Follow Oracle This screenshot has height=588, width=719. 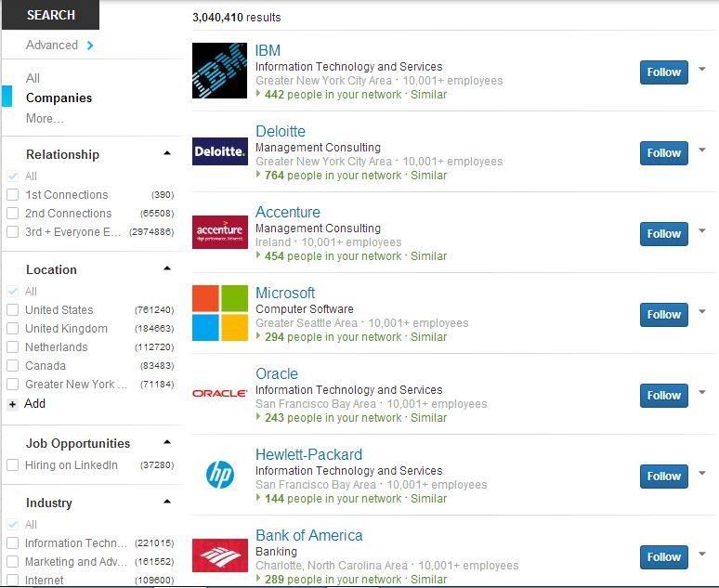(x=663, y=396)
